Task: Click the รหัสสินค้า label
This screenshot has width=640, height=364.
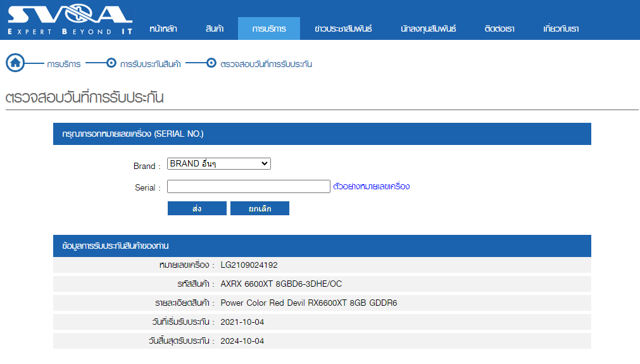Action: [x=196, y=284]
